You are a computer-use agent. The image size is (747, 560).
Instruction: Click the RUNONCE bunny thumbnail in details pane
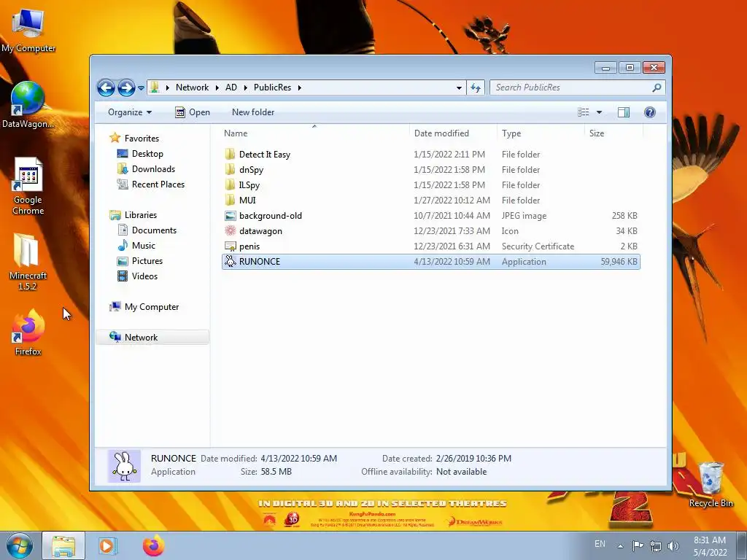(x=124, y=466)
